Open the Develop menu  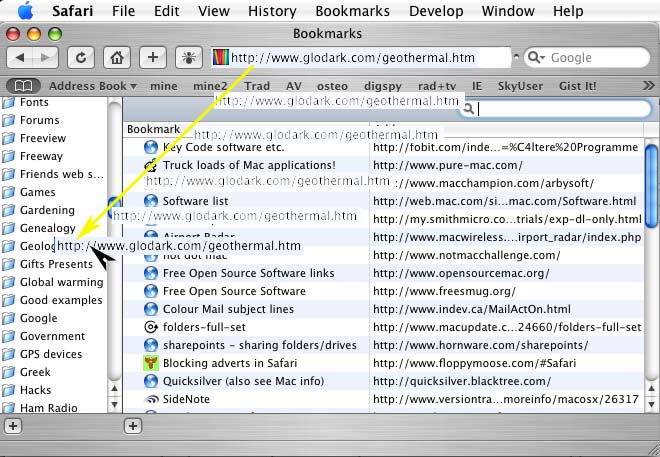(x=436, y=11)
